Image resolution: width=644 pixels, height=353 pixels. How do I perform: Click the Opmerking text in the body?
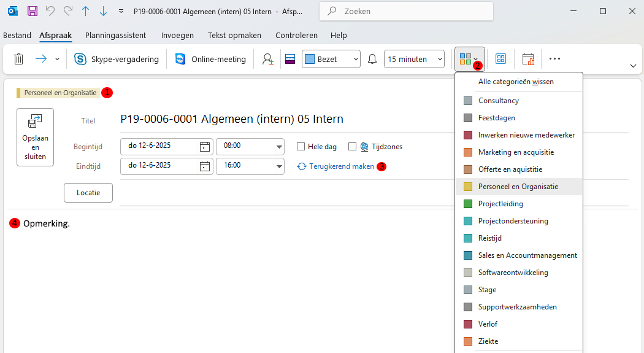point(47,223)
